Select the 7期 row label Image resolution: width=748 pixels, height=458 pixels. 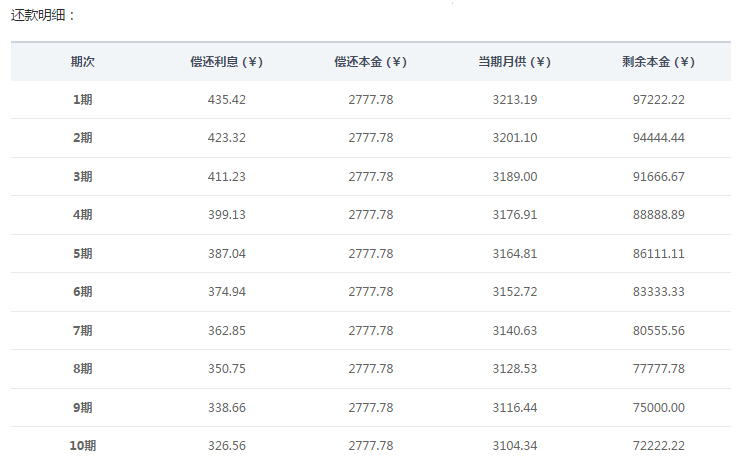click(x=83, y=331)
